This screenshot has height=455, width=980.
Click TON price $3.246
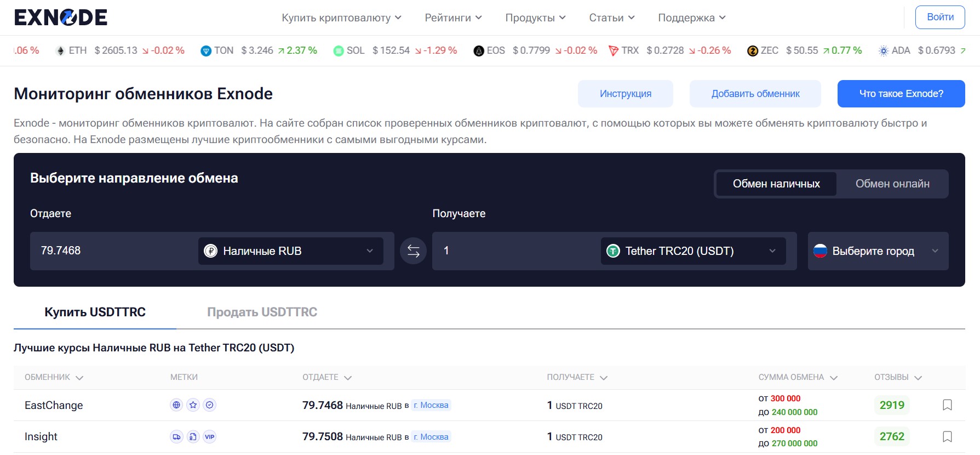(x=257, y=50)
